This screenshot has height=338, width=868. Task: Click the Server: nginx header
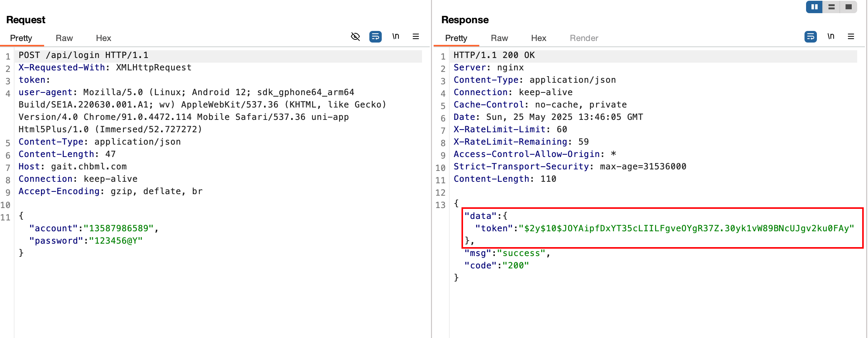pos(489,68)
